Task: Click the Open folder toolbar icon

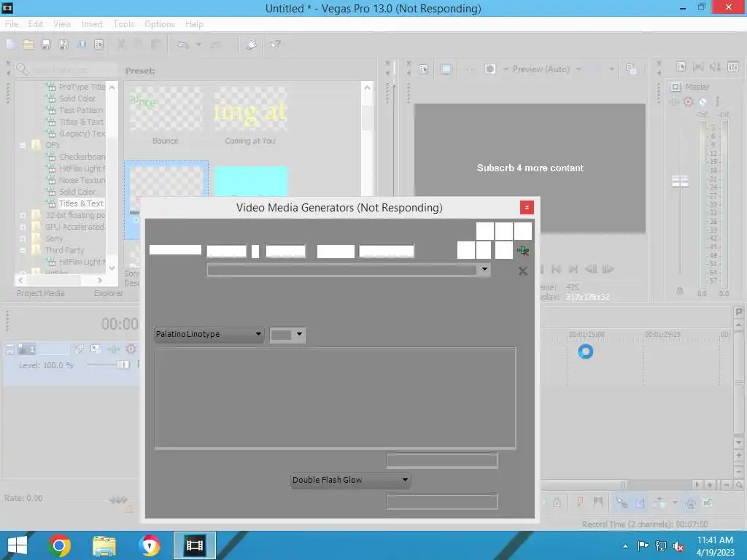Action: (28, 44)
